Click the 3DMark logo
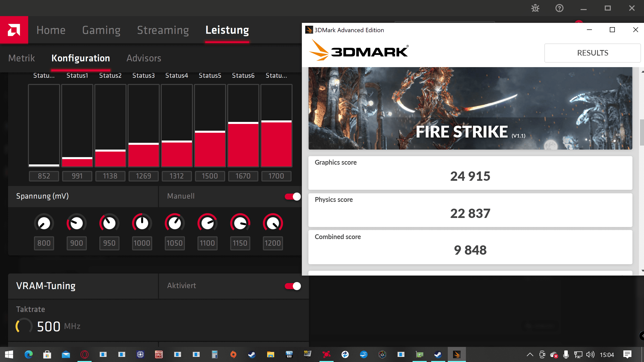The width and height of the screenshot is (644, 362). (x=359, y=50)
